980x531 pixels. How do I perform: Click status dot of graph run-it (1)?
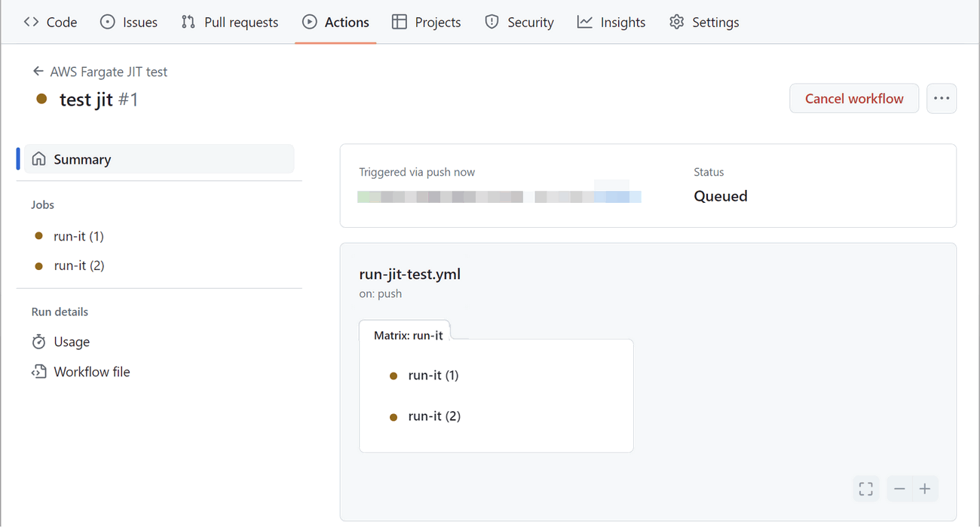[393, 376]
